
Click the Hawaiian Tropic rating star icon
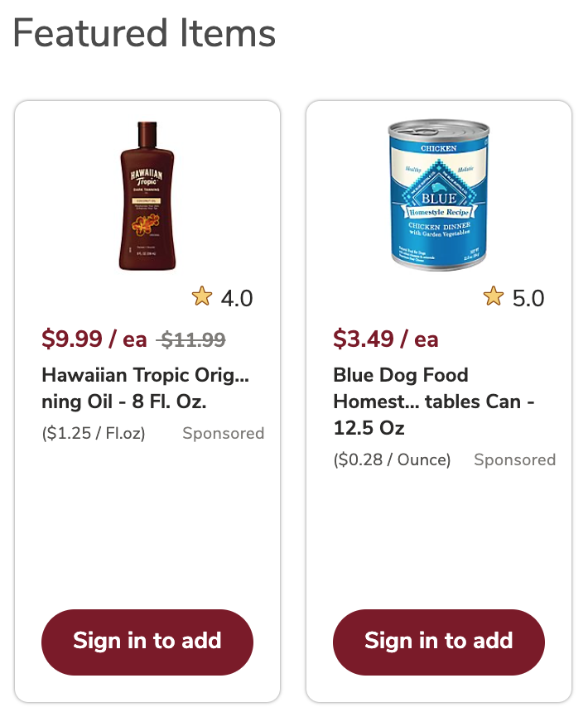click(x=201, y=296)
